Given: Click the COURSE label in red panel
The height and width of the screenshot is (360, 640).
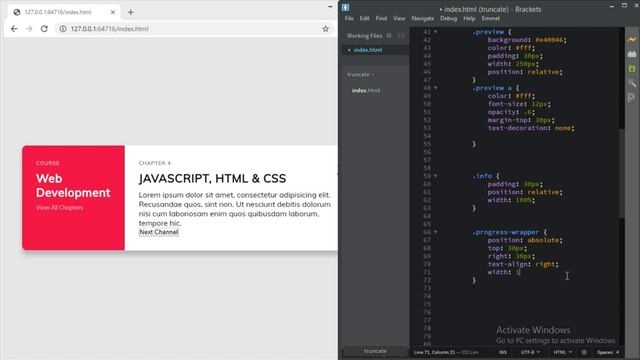Looking at the screenshot, I should [x=48, y=163].
